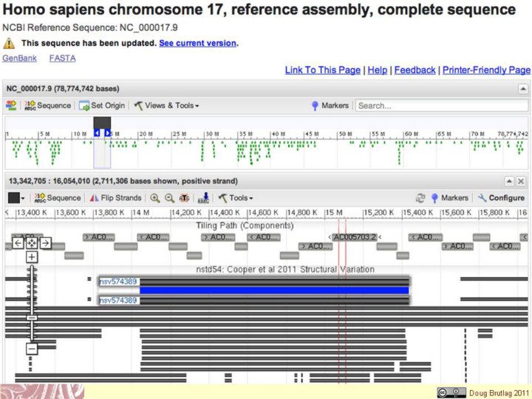Open the Tools dropdown menu
The height and width of the screenshot is (399, 532).
pyautogui.click(x=236, y=198)
